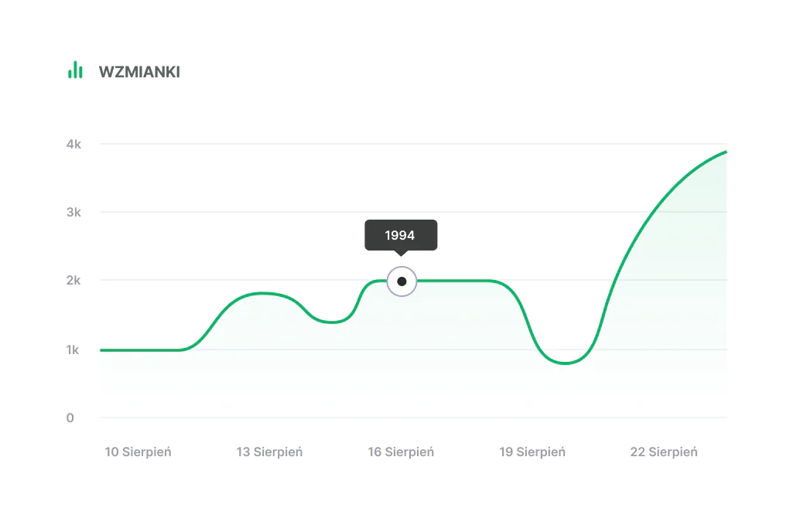Click the lowest dip of green line

566,363
